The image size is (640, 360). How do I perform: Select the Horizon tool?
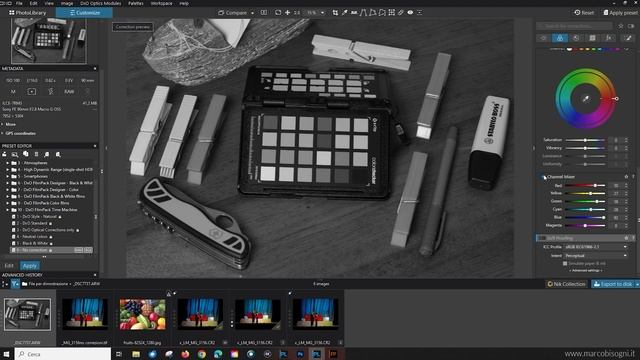coord(354,13)
